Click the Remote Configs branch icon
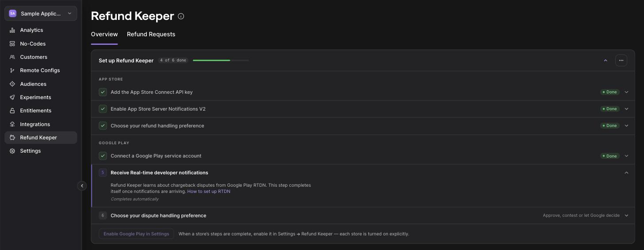Screen dimensions: 644x250 [12, 70]
